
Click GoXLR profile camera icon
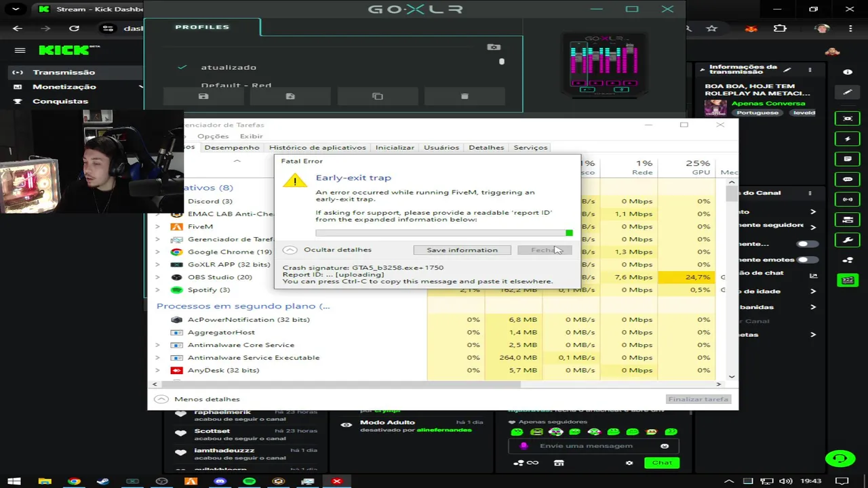494,47
